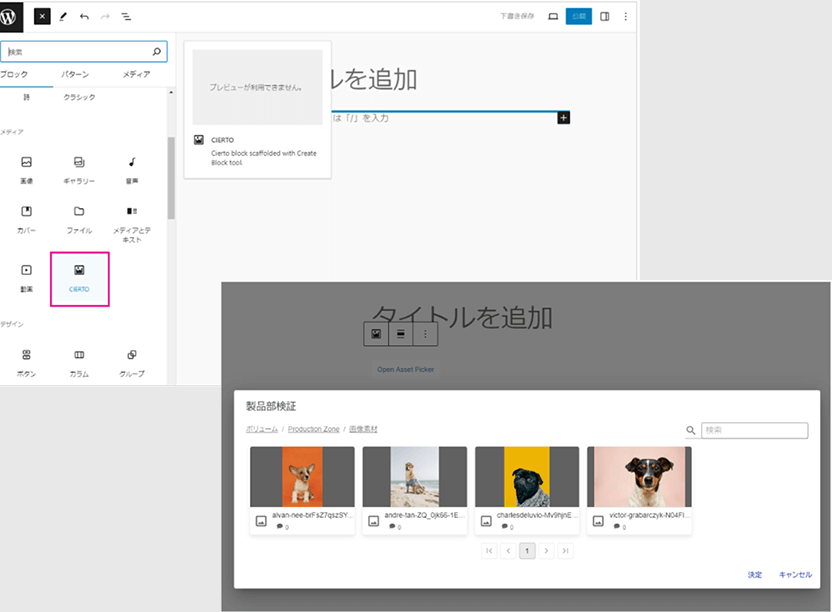832x612 pixels.
Task: Switch to the メディア tab
Action: point(136,74)
